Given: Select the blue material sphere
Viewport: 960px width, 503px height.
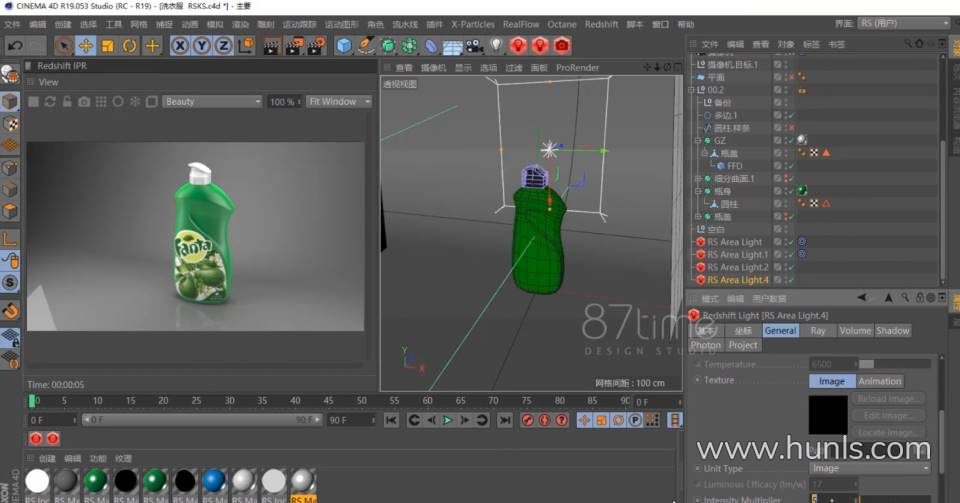Looking at the screenshot, I should [x=214, y=482].
